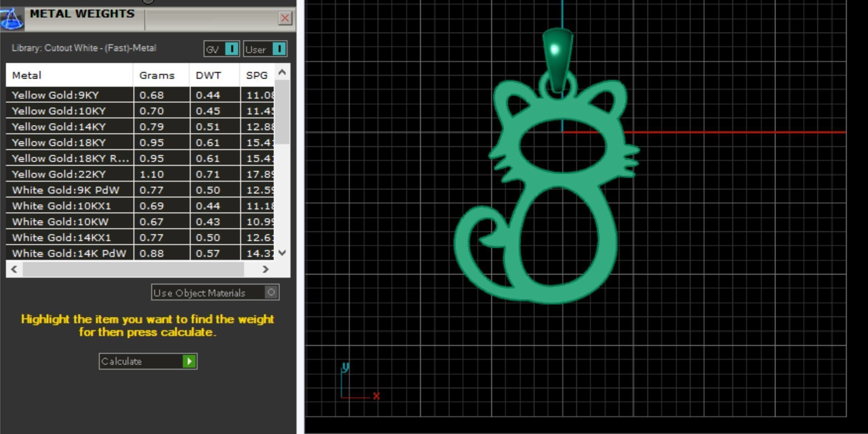Click the 0.57 DWT value

[208, 253]
